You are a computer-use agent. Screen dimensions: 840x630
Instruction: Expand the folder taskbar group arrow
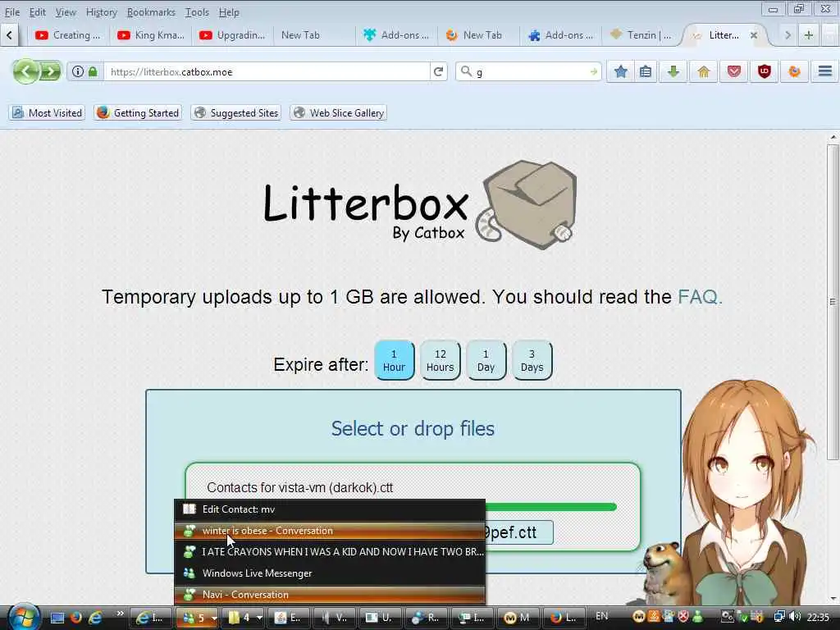[259, 619]
